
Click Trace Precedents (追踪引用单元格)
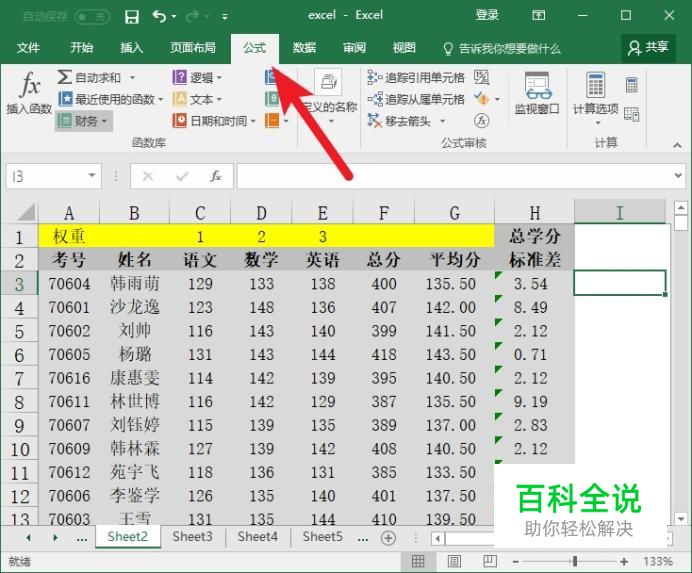416,78
